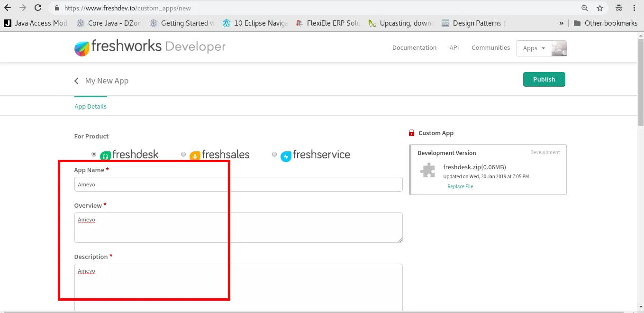Open the Communities menu item

coord(490,47)
